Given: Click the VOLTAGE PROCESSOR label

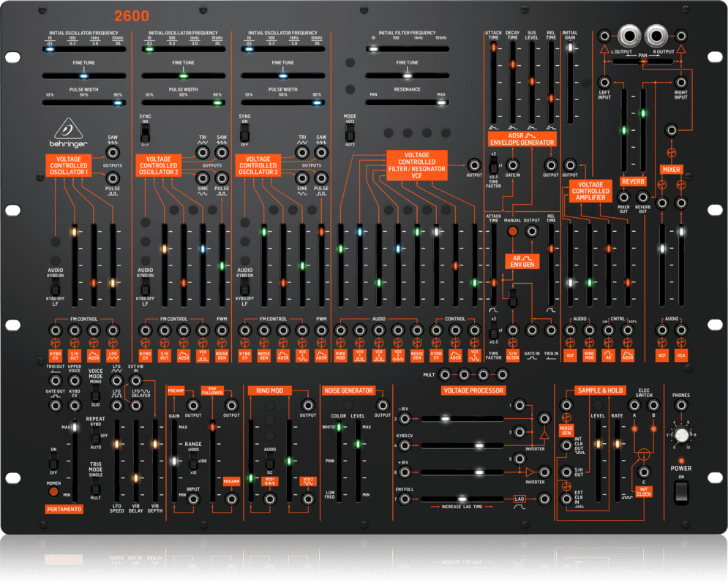Looking at the screenshot, I should 473,390.
